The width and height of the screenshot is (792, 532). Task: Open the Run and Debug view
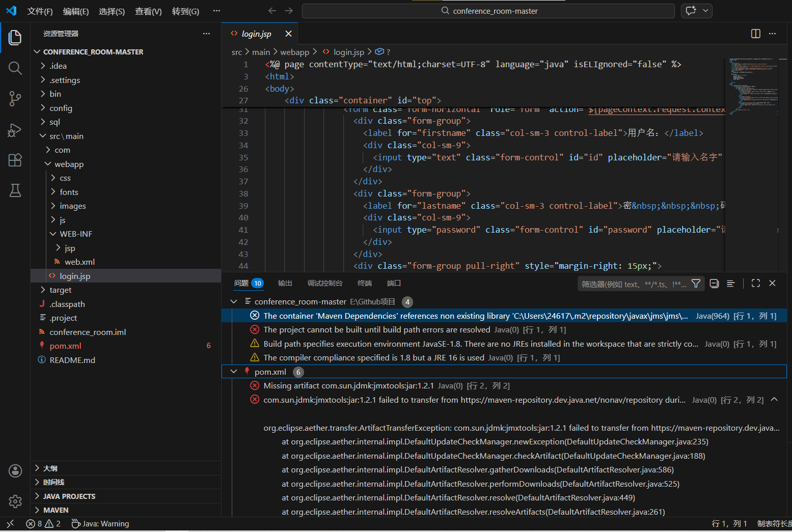tap(15, 130)
